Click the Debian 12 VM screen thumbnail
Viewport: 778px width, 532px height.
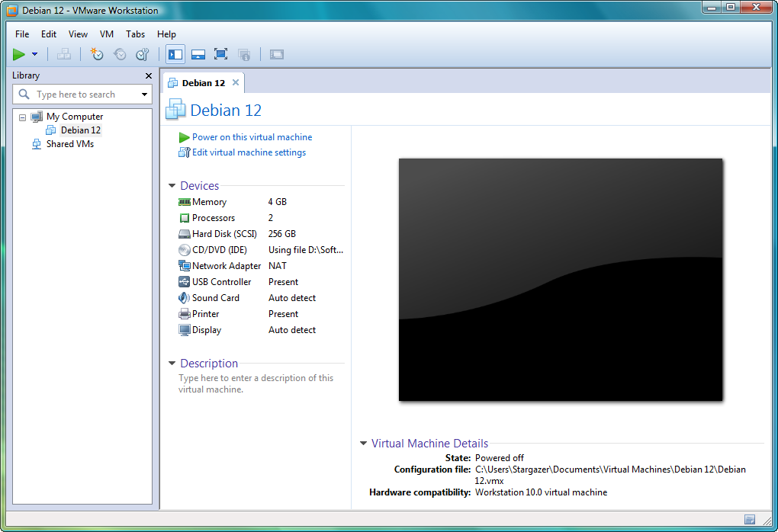(561, 279)
